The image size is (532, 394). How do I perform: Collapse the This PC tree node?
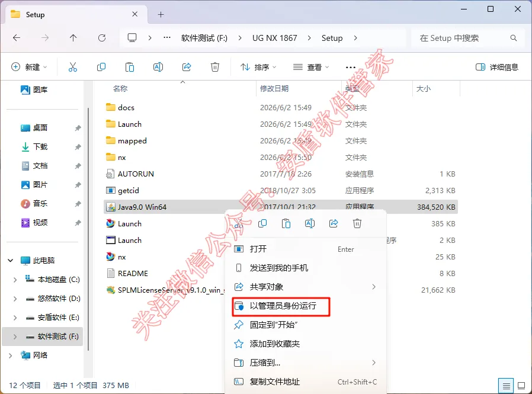11,261
